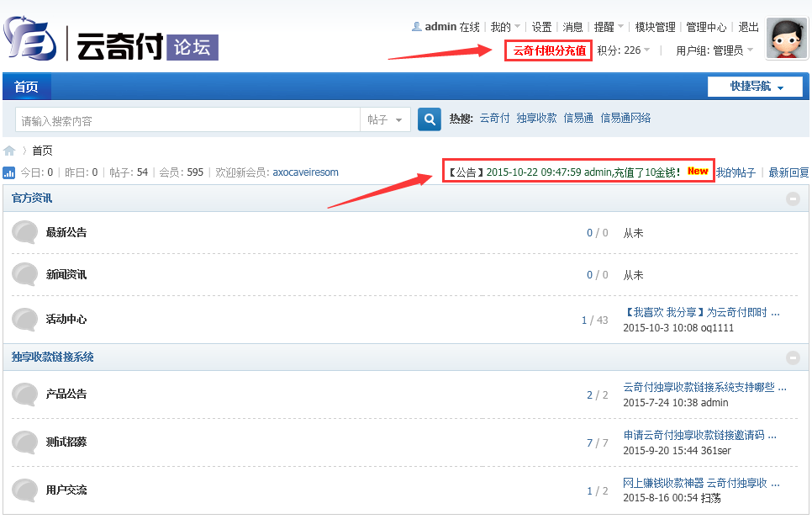
Task: Click the 独享收款链接系统 section title
Action: (x=52, y=357)
